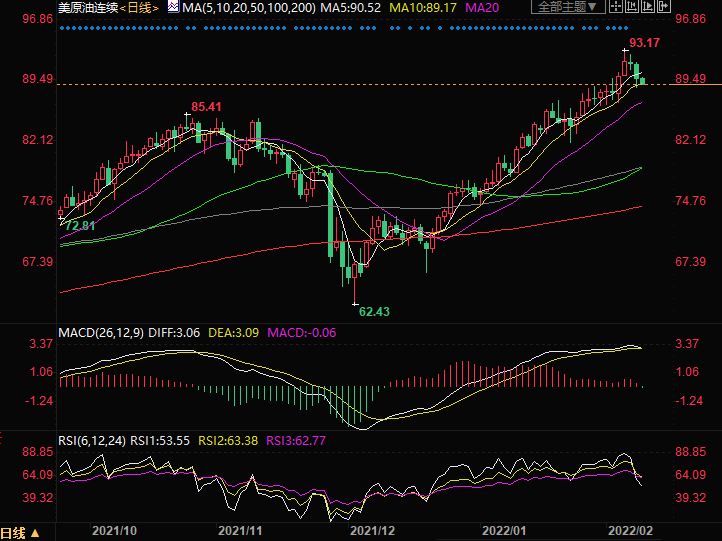Click the 62.43 low price marker
The height and width of the screenshot is (541, 722).
[x=374, y=311]
